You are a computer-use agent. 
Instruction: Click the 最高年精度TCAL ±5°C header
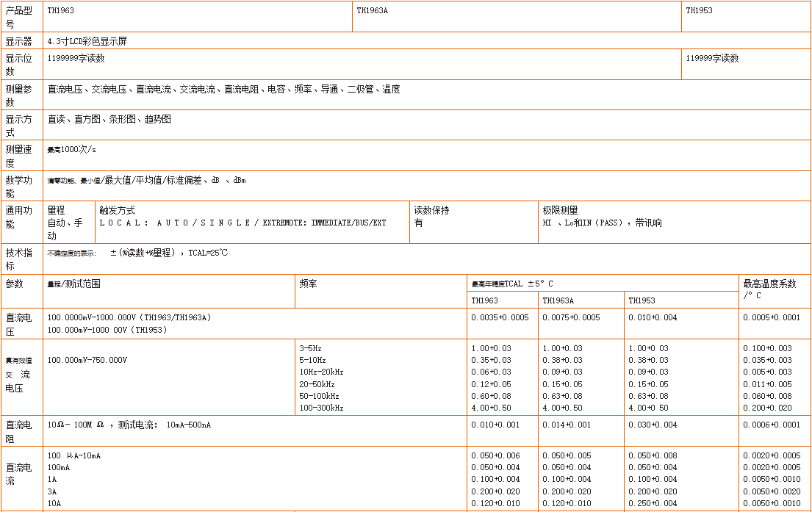pos(512,284)
